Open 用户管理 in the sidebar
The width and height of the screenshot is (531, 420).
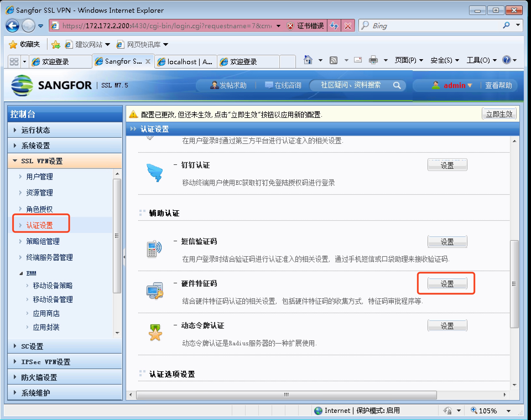click(39, 177)
